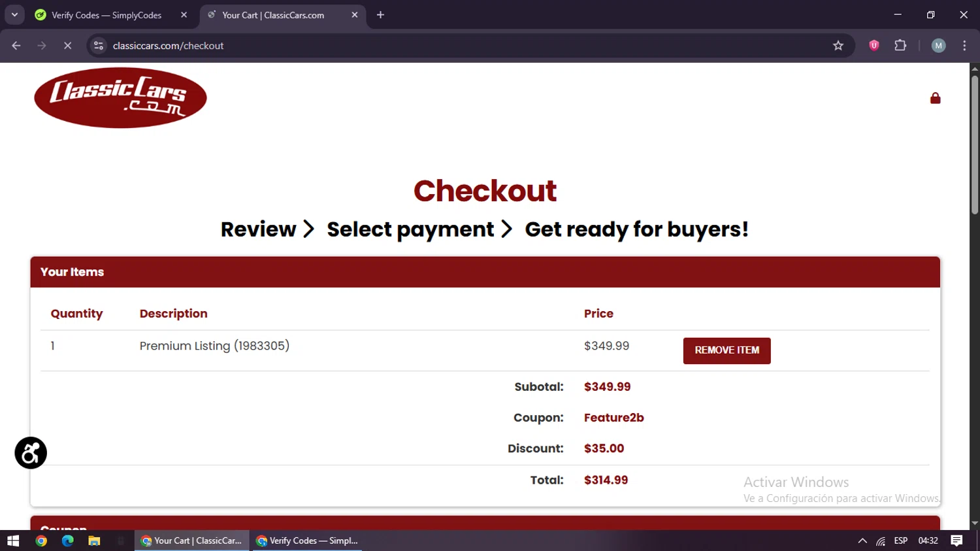Show hidden system tray icons
The width and height of the screenshot is (980, 551).
862,541
